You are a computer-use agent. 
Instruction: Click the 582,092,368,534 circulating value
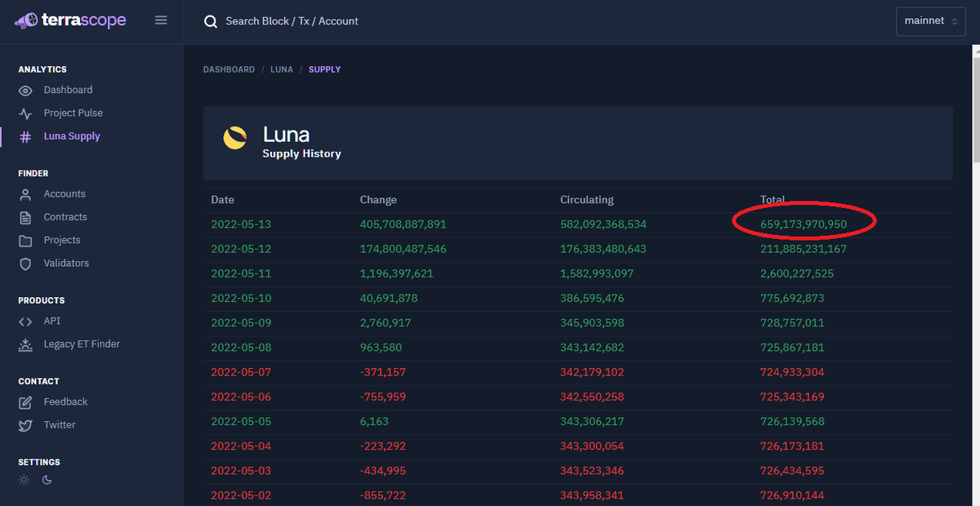(x=604, y=224)
